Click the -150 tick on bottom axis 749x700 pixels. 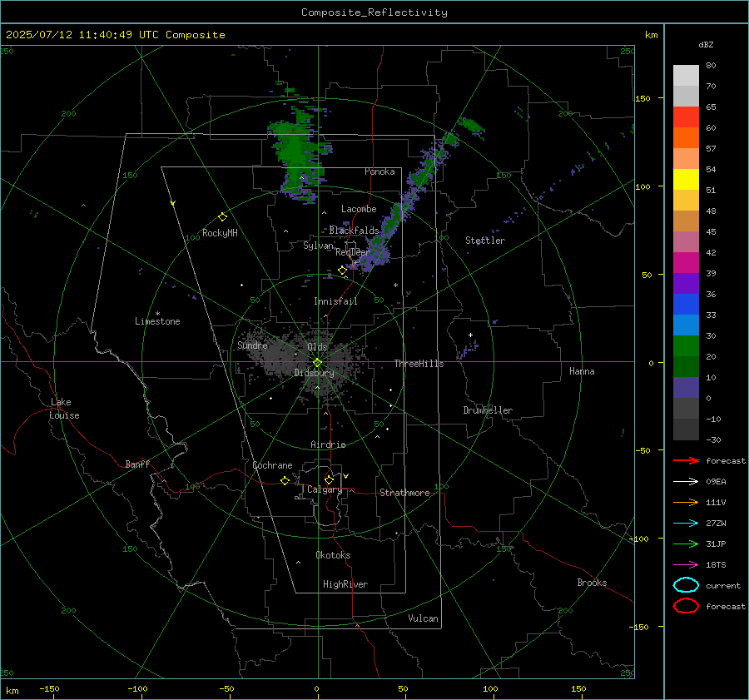(x=49, y=688)
